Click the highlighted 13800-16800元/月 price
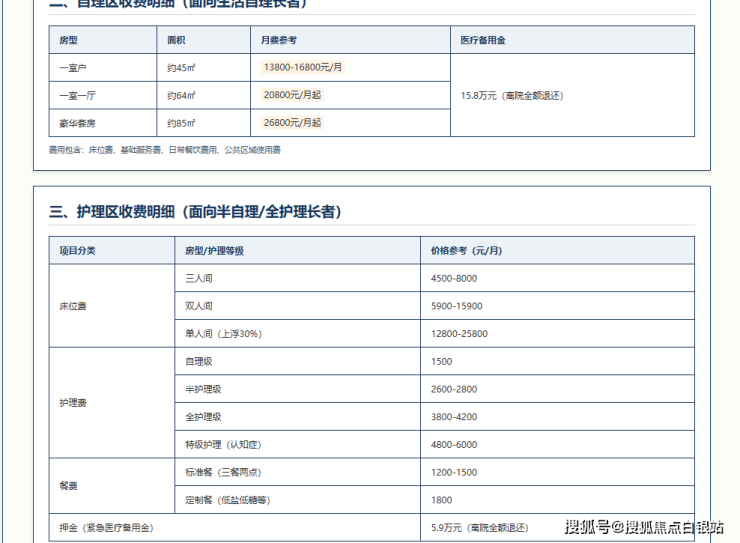The image size is (740, 543). pos(303,67)
